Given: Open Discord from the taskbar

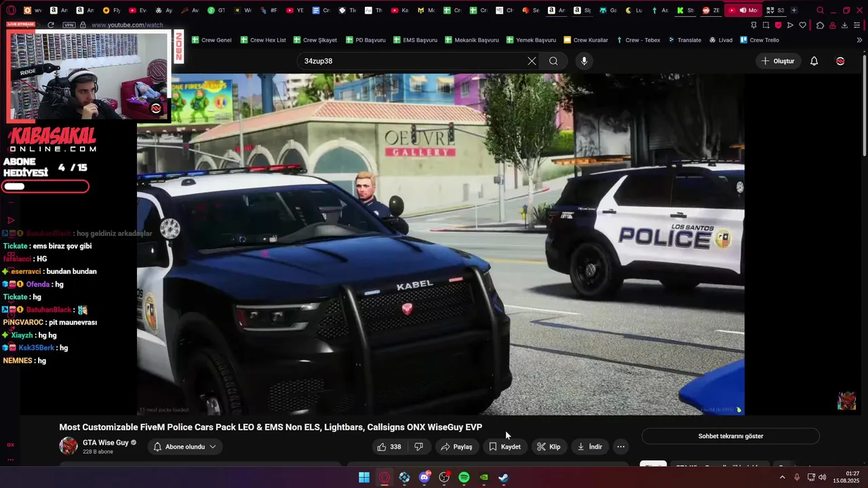Looking at the screenshot, I should [x=425, y=477].
